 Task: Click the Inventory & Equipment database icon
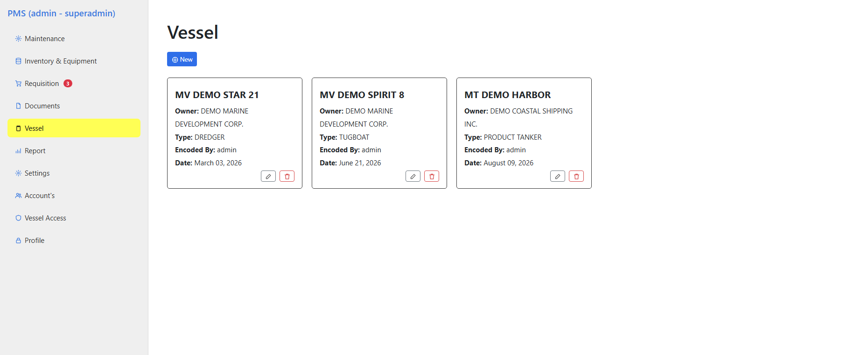coord(18,61)
